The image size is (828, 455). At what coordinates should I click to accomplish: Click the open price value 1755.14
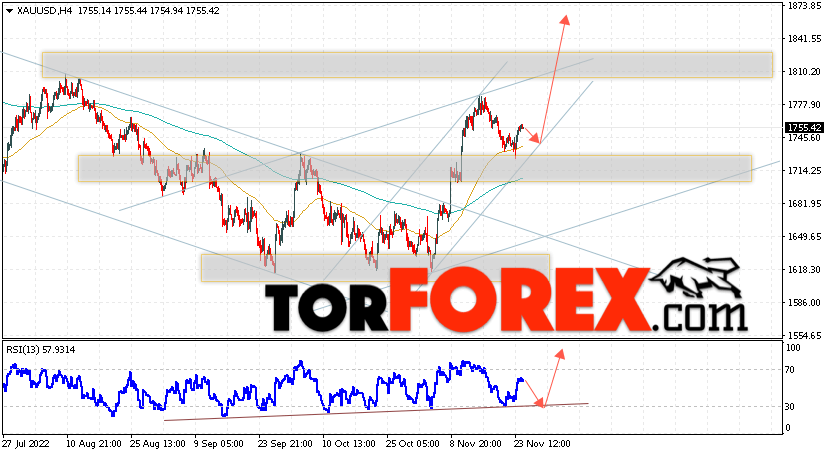point(94,11)
